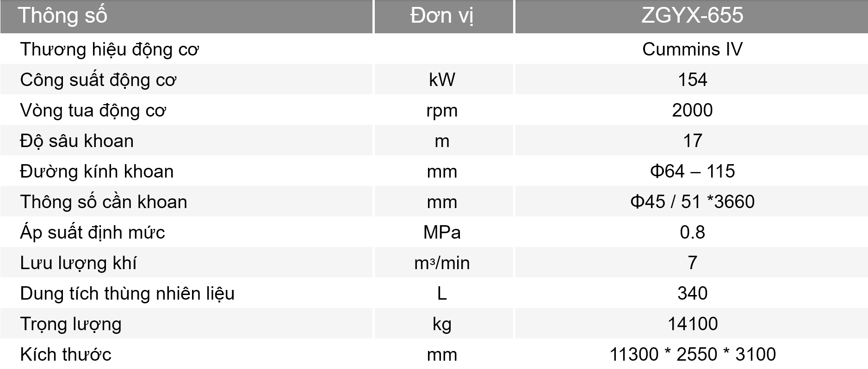The image size is (868, 369).
Task: Select the 'Lưu lượng khí' row label
Action: pyautogui.click(x=78, y=263)
